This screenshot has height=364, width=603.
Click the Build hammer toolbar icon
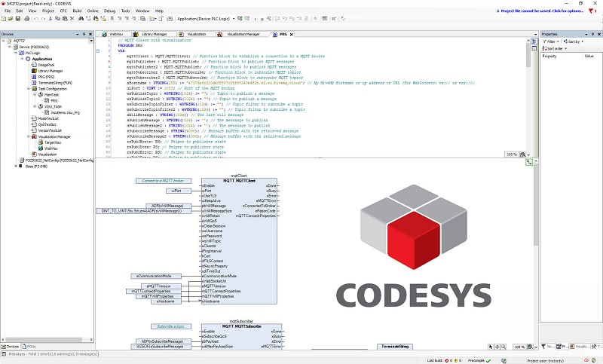[269, 18]
